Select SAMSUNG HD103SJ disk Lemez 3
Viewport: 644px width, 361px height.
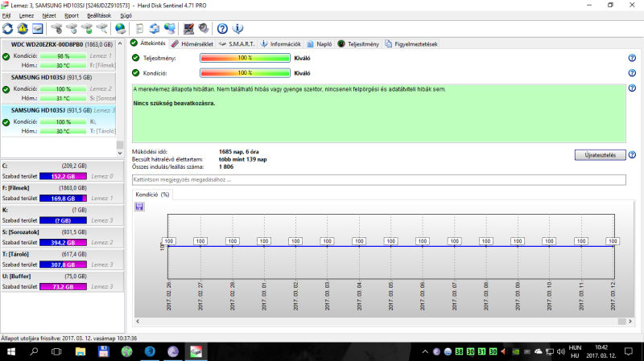(x=59, y=121)
